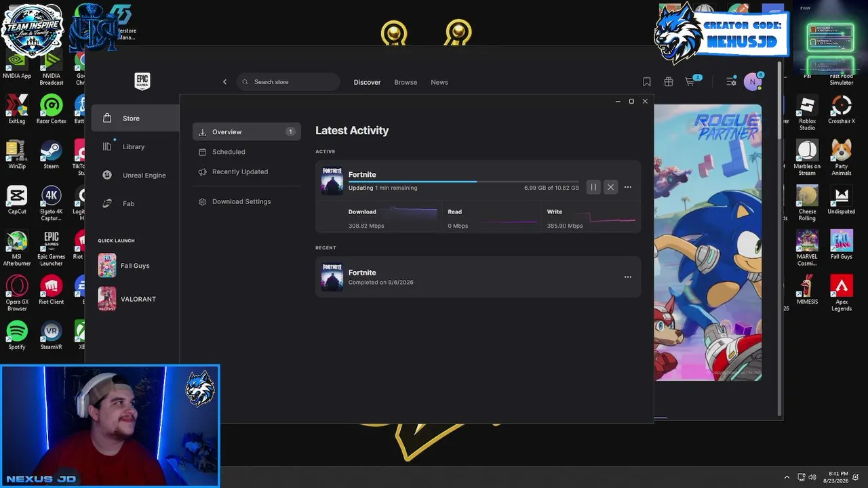Screen dimensions: 868x488
Task: Open the Crosshair X desktop icon
Action: [842, 109]
